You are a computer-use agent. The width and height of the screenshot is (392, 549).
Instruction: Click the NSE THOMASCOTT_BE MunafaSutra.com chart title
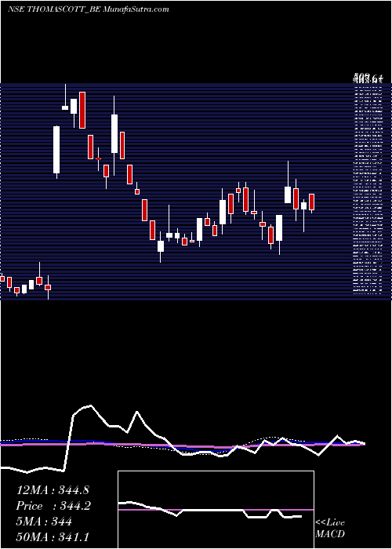click(x=88, y=9)
